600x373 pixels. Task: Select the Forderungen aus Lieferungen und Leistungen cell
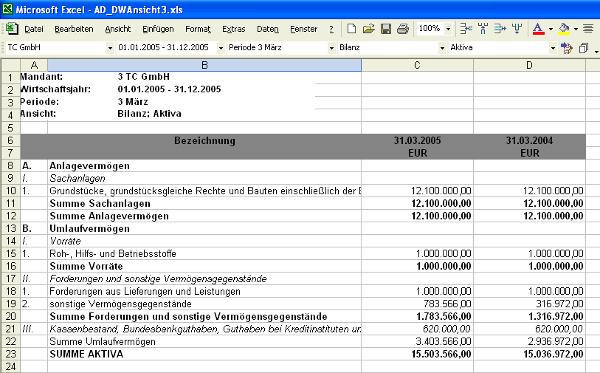[205, 291]
